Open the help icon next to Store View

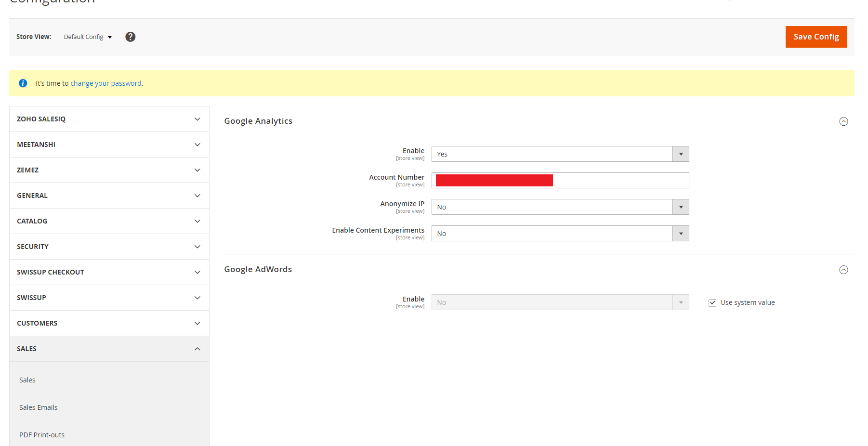130,37
